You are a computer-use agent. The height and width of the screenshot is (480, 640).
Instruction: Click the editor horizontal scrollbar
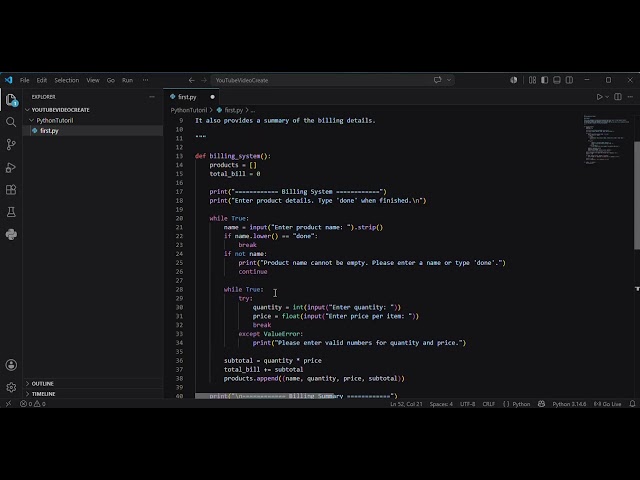click(x=264, y=396)
